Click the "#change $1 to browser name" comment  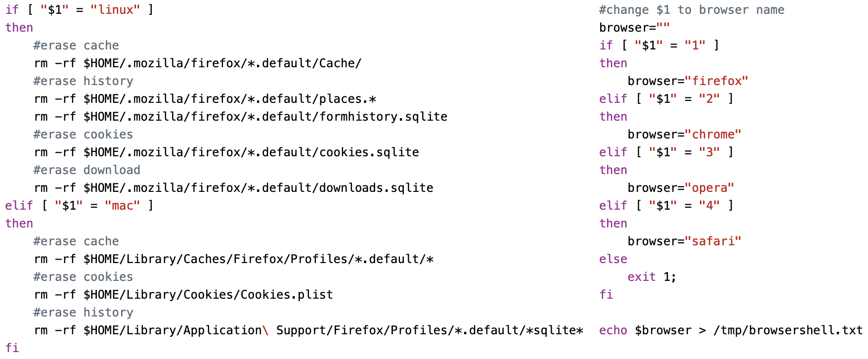click(691, 10)
